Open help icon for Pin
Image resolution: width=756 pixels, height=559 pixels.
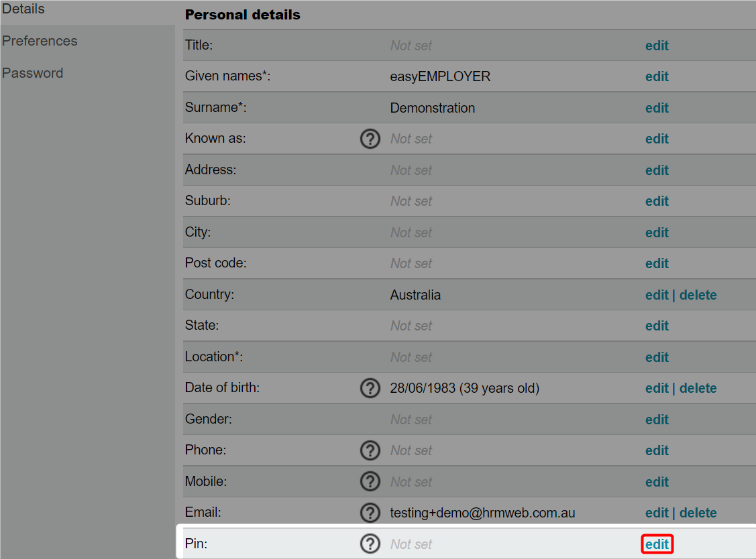[x=370, y=544]
